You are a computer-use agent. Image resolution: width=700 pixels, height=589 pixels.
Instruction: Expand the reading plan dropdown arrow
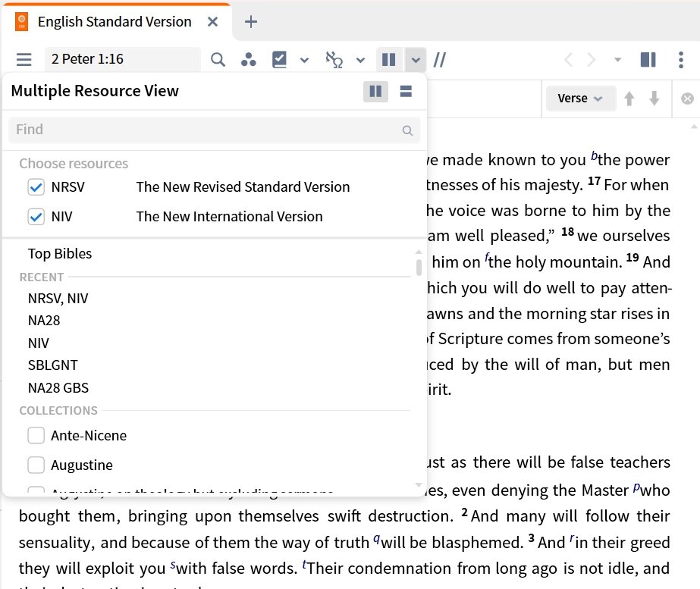click(x=304, y=60)
